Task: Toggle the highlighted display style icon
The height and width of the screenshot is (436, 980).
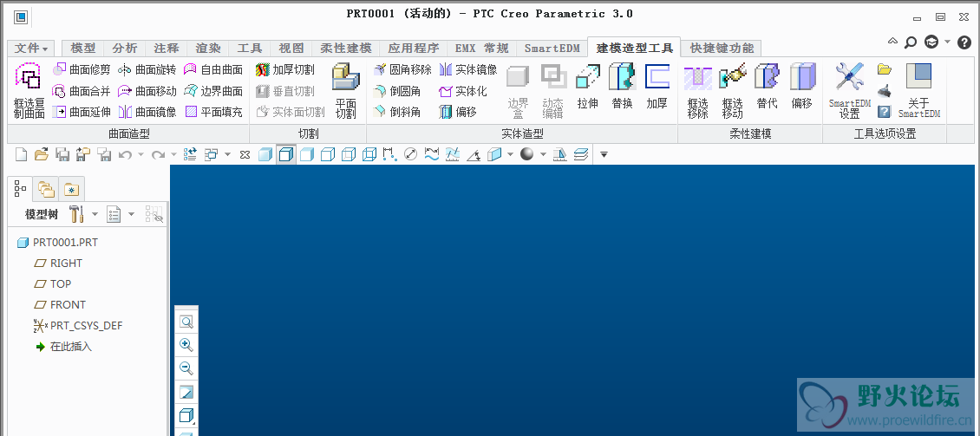Action: tap(286, 154)
